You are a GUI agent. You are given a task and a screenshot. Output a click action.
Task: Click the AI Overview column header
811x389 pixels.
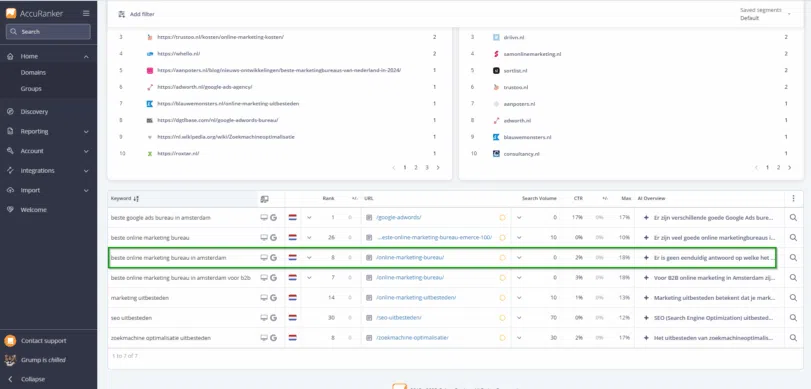tap(651, 199)
